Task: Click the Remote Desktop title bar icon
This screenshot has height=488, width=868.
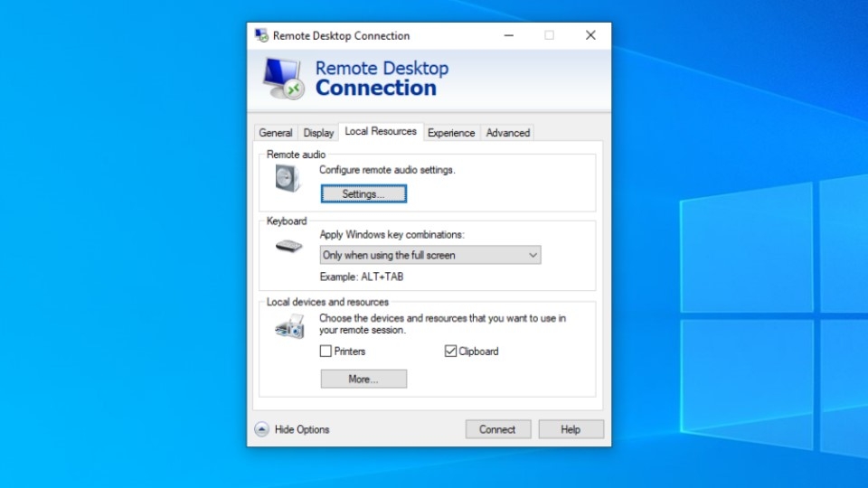Action: click(x=261, y=35)
